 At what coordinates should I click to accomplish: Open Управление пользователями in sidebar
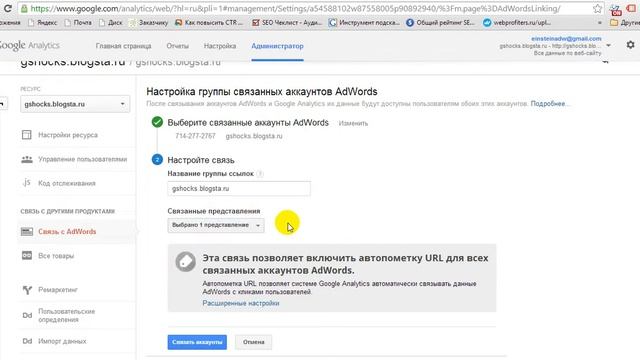82,159
